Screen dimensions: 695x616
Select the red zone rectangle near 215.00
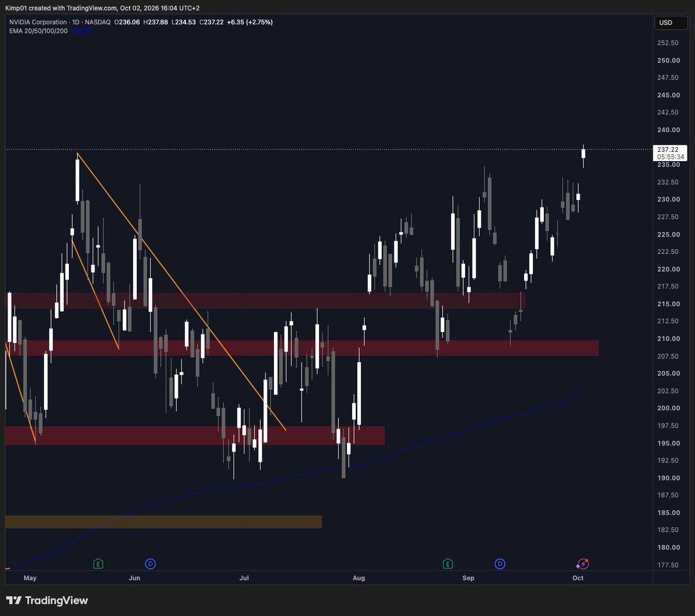265,301
